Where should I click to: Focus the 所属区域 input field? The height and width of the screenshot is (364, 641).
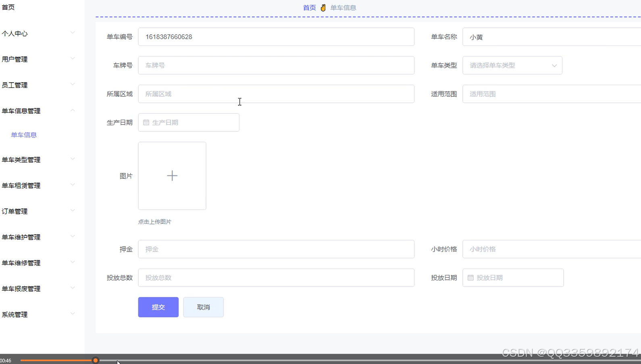(x=276, y=94)
